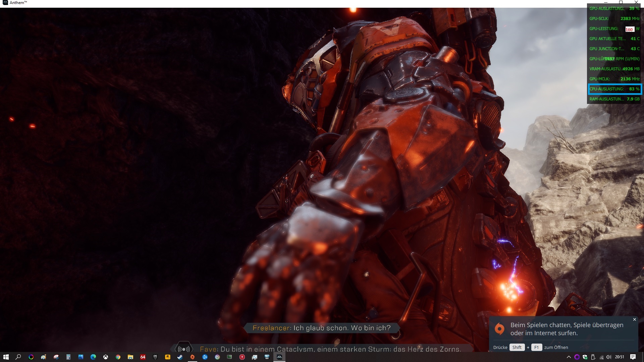Open File Explorer from the taskbar
Viewport: 644px width, 362px height.
click(x=130, y=357)
